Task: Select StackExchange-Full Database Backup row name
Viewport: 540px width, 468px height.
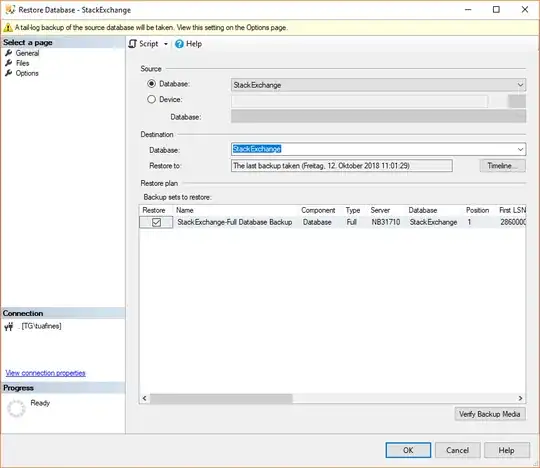Action: coord(235,222)
